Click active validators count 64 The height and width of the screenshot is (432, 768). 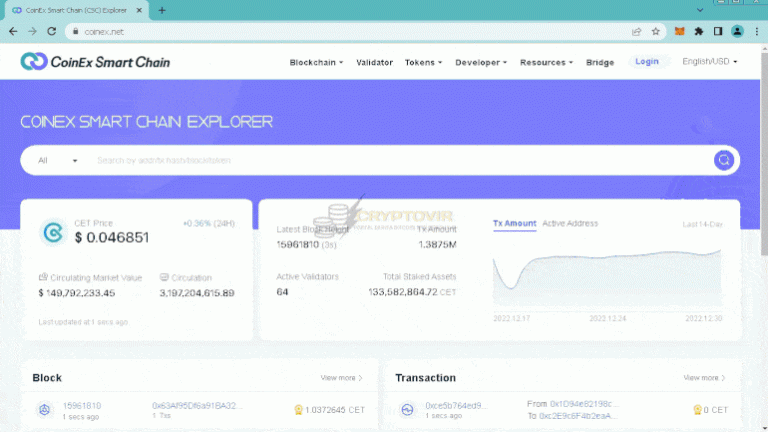[x=282, y=292]
